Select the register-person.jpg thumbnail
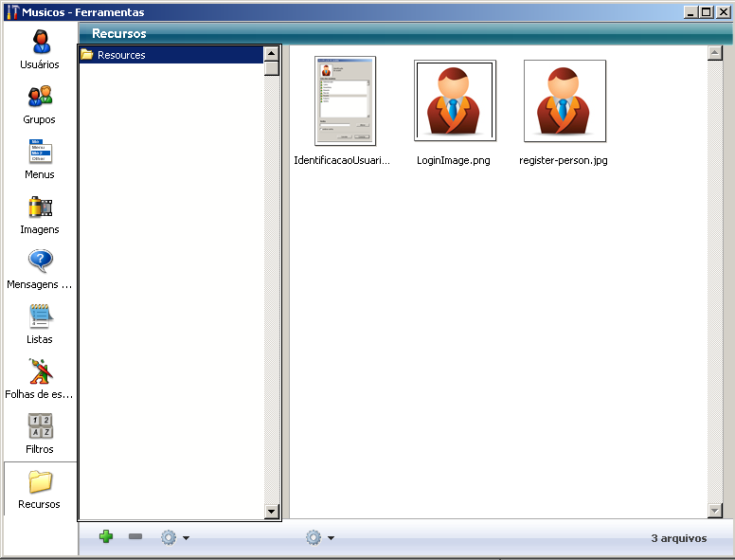735x560 pixels. (x=565, y=100)
